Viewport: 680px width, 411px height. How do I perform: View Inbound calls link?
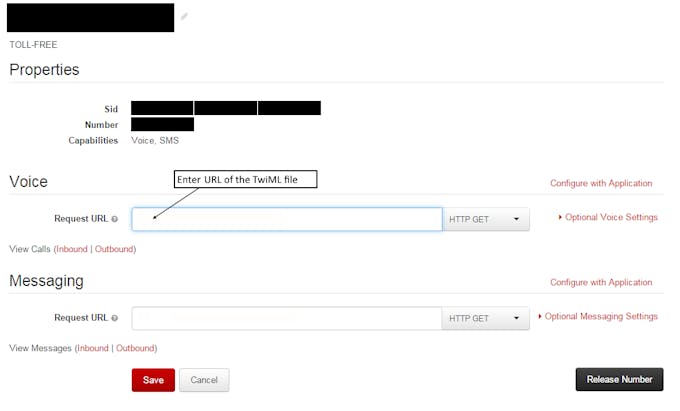[x=72, y=249]
